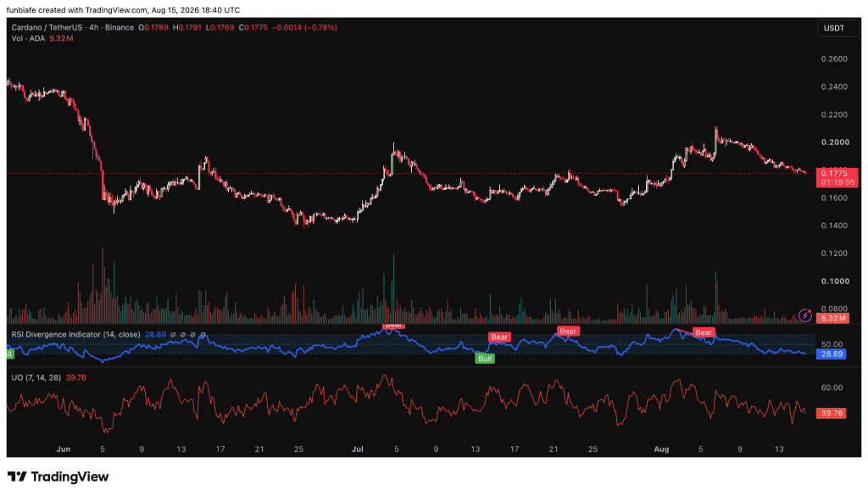868x496 pixels.
Task: Click the 5.32 M value beside Vol · ADA
Action: pyautogui.click(x=61, y=38)
